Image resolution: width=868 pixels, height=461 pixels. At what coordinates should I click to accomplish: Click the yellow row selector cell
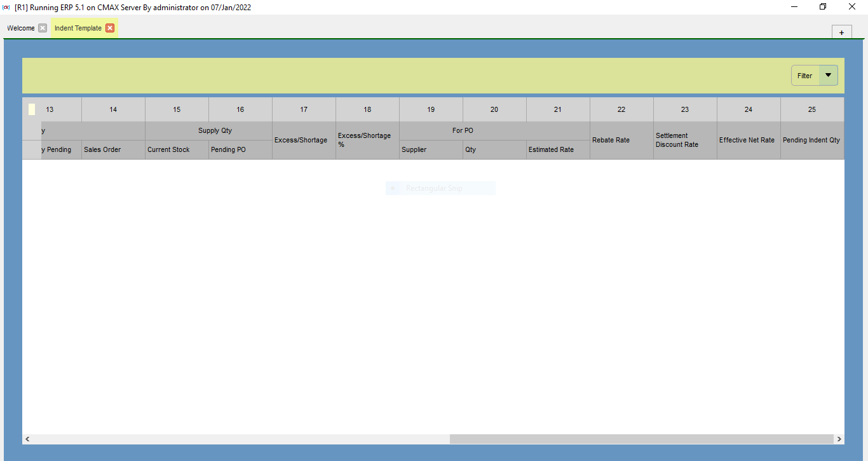pos(32,109)
